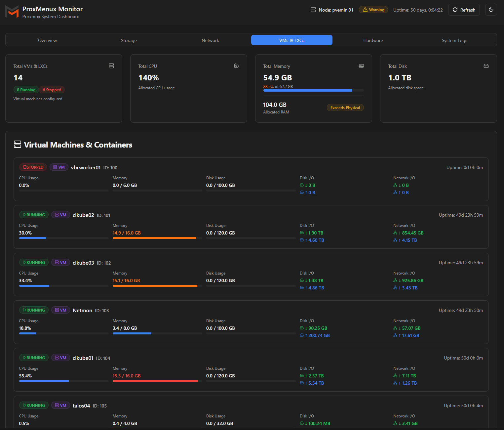
Task: Click the Warning status badge
Action: [x=373, y=10]
